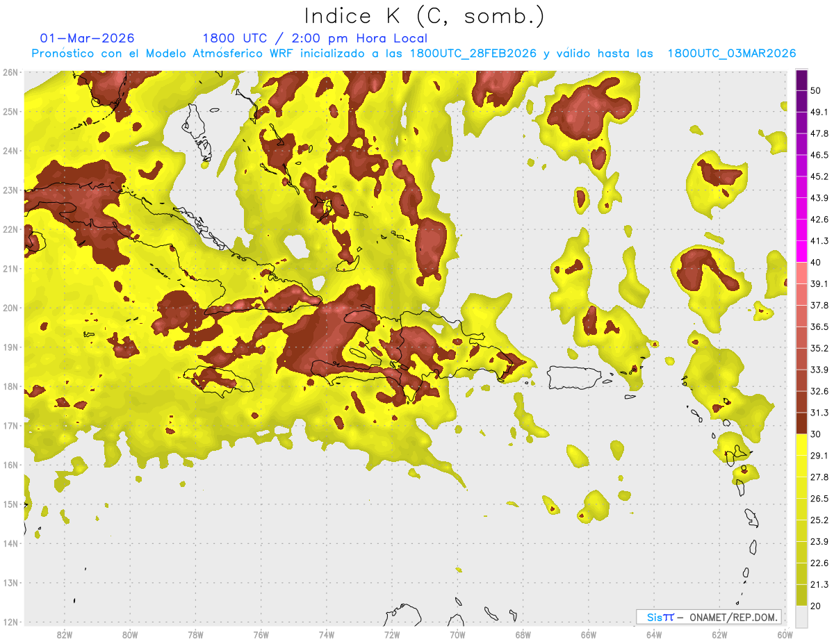Click the '26.5' color scale value
Screen dimensions: 834x644
[x=819, y=499]
